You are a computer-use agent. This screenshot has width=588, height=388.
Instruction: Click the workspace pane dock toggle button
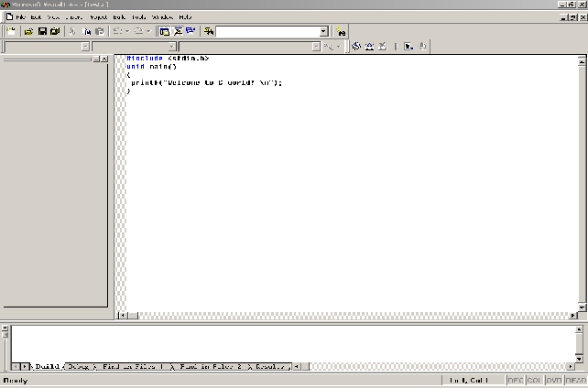point(97,59)
